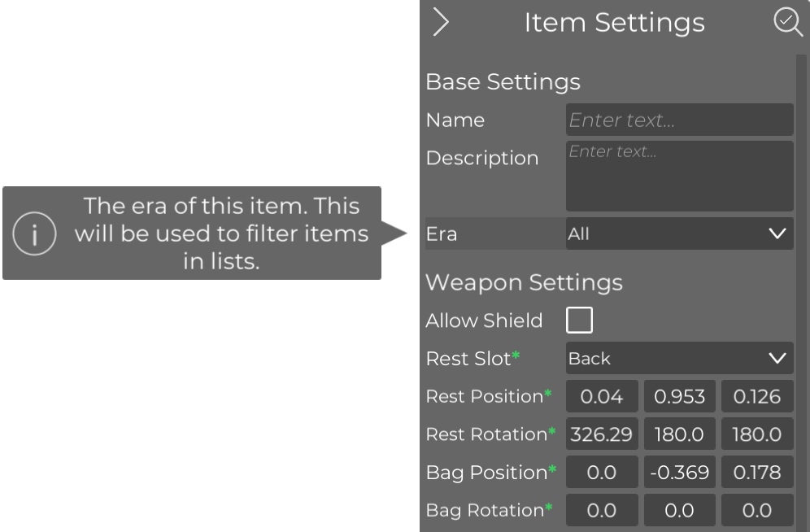Click the Description text area
Image resolution: width=810 pixels, height=532 pixels.
[678, 176]
